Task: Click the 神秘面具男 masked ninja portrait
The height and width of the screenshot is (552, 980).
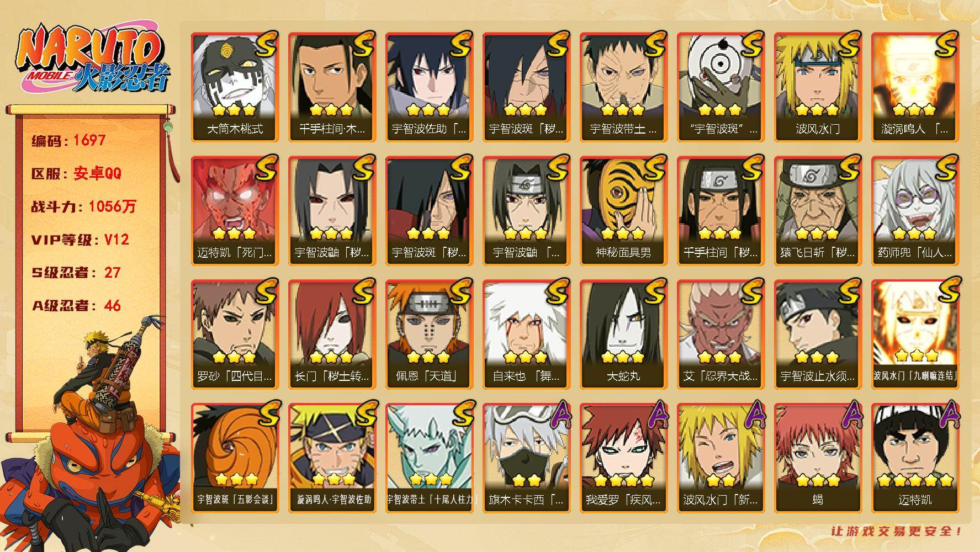Action: [x=623, y=211]
